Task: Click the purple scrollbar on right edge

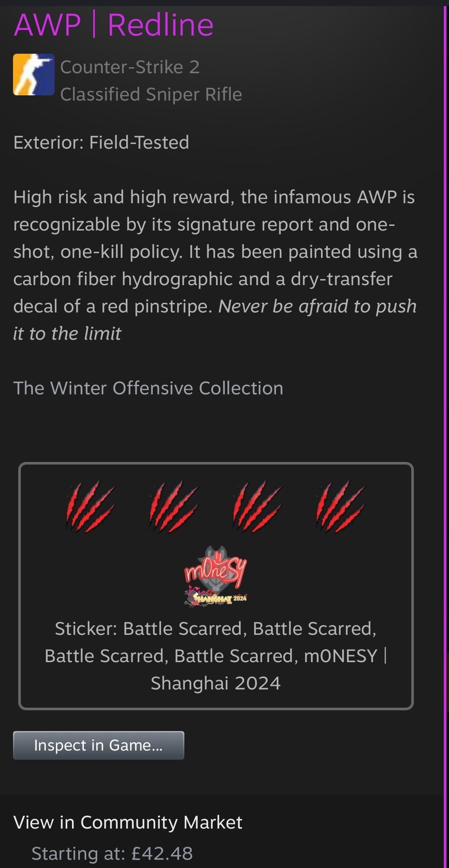Action: [445, 434]
